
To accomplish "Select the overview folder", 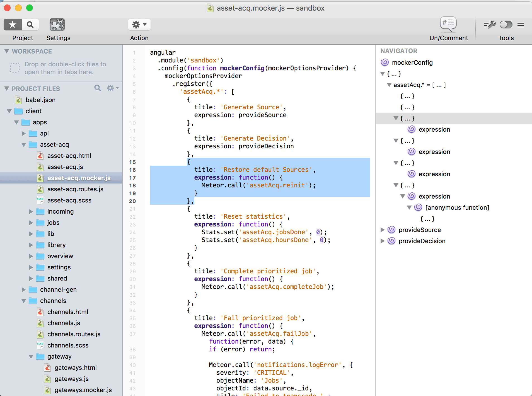I will [60, 256].
